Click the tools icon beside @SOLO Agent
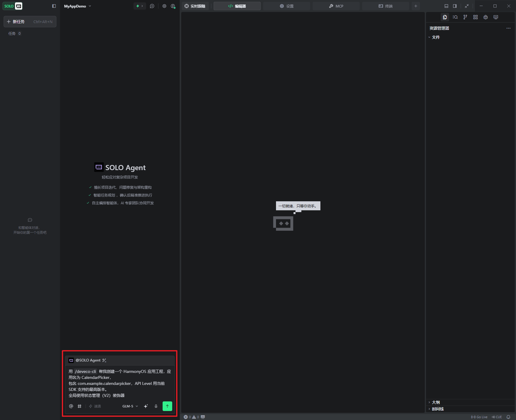Screen dimensions: 516x420 (104, 360)
